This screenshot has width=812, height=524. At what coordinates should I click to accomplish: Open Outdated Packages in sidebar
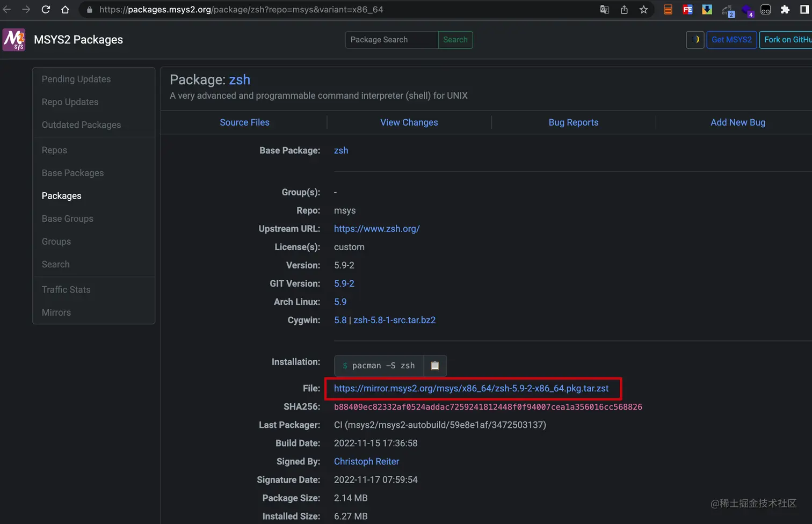point(81,125)
